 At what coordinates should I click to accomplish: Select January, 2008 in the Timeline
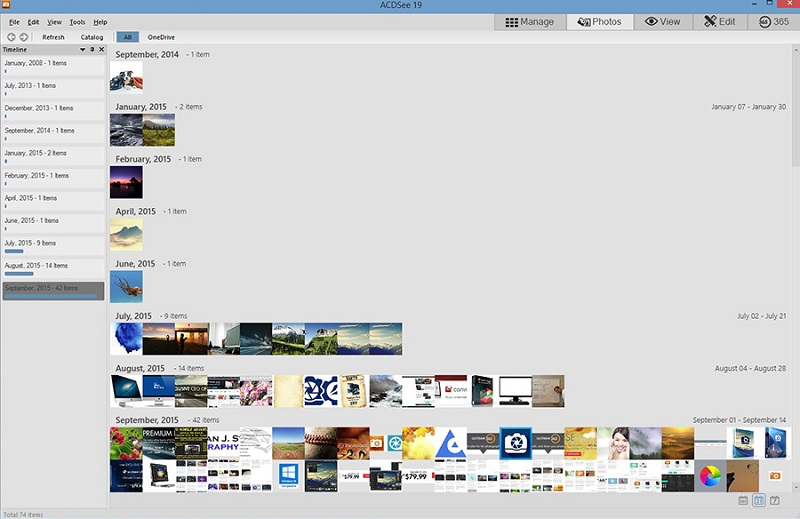53,66
